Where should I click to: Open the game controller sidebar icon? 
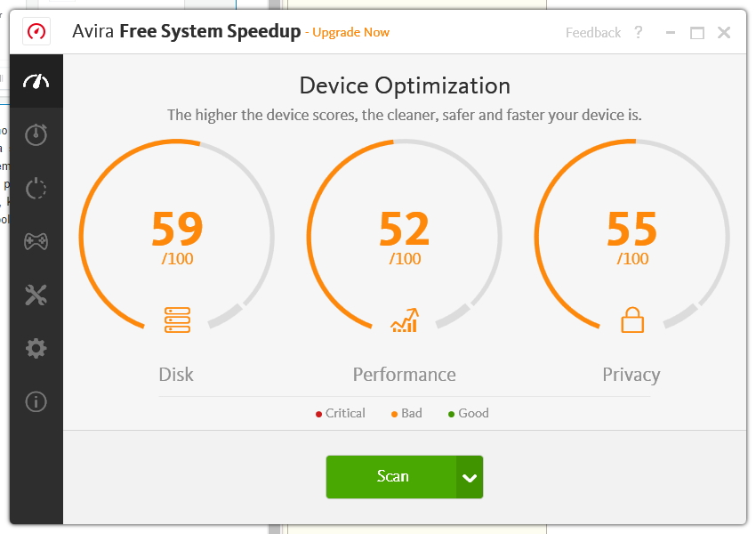tap(36, 241)
